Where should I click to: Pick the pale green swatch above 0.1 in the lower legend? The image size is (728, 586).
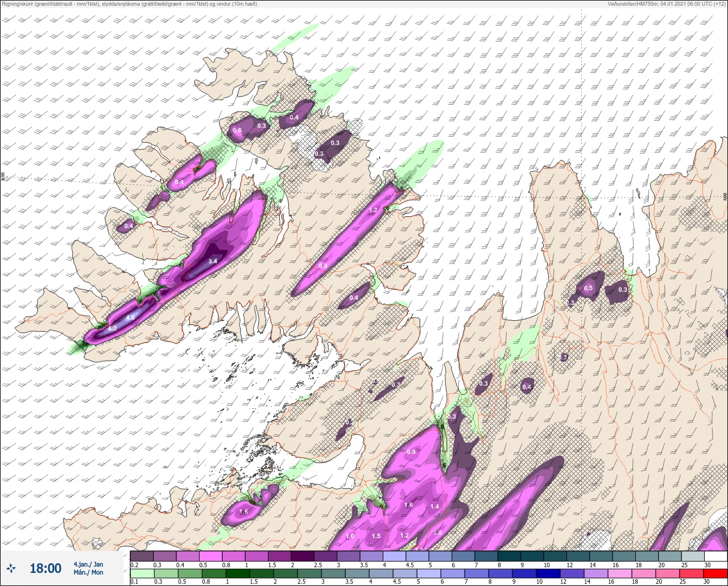point(142,573)
